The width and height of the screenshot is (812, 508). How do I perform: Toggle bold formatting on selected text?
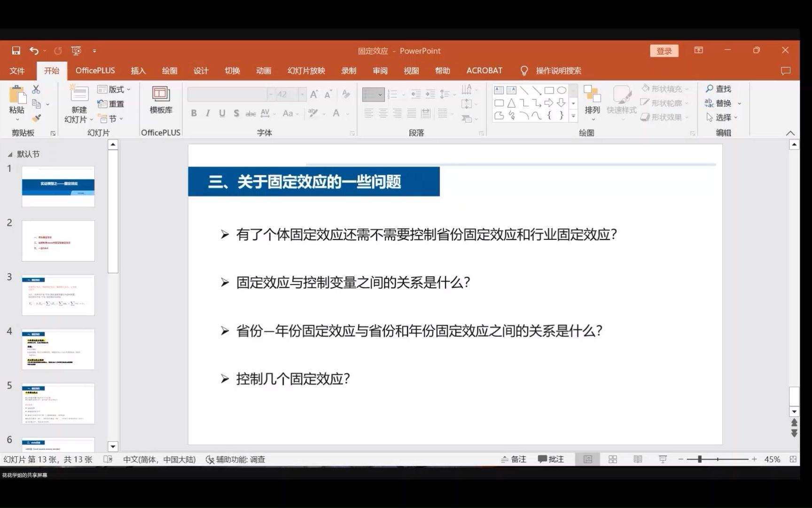click(193, 113)
